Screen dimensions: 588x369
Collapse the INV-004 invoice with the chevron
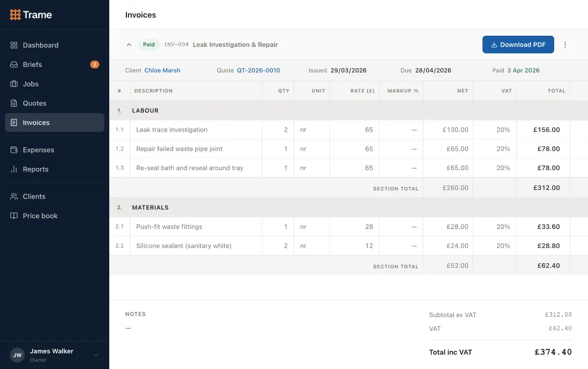(x=129, y=45)
